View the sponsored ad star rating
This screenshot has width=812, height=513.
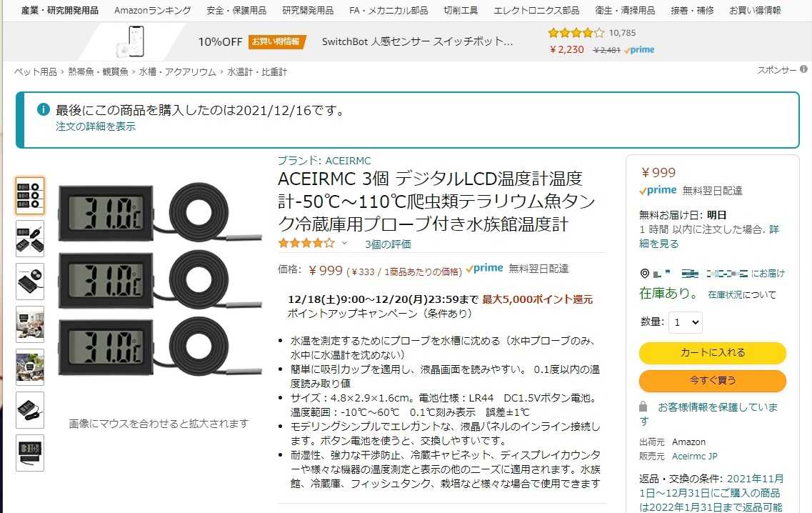tap(576, 33)
